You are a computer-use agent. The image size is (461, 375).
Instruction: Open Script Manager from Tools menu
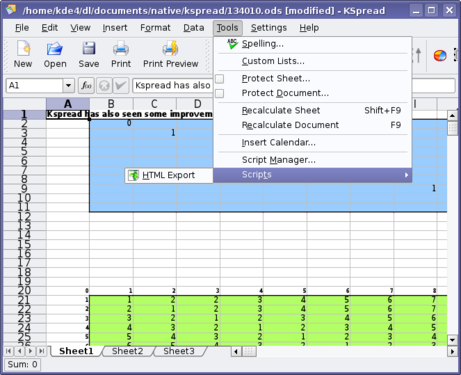[x=312, y=160]
